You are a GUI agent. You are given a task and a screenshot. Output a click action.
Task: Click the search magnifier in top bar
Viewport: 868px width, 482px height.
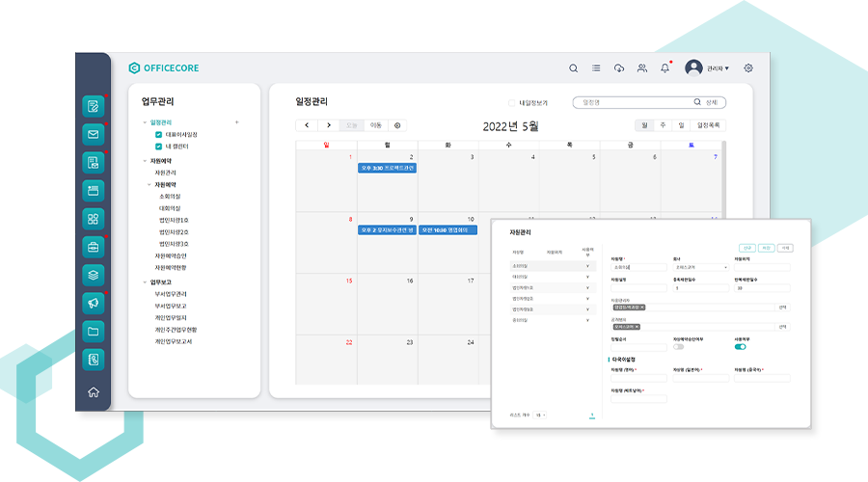[x=573, y=68]
